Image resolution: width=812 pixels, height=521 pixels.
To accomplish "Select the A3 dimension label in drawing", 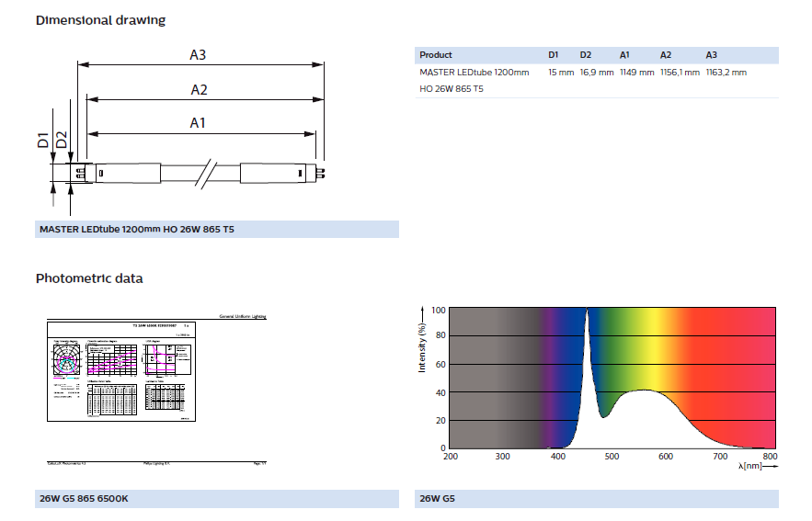I will coord(198,55).
